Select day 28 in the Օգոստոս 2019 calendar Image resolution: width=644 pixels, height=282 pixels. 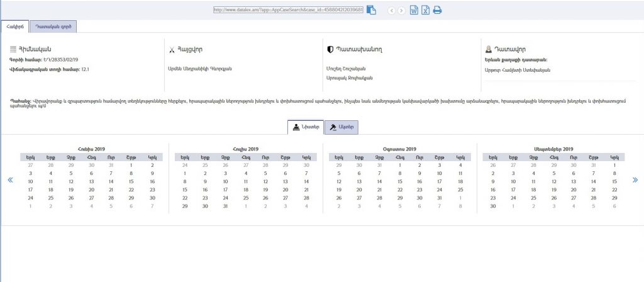point(379,198)
